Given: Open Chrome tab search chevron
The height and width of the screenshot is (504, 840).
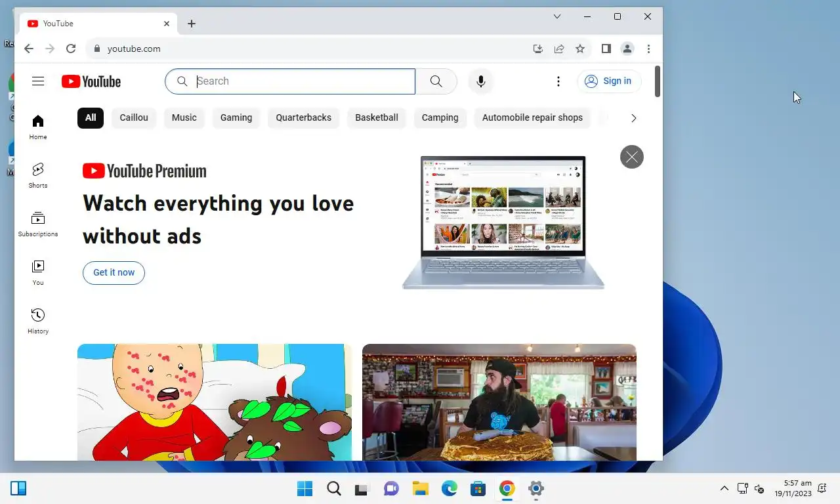Looking at the screenshot, I should click(x=557, y=16).
